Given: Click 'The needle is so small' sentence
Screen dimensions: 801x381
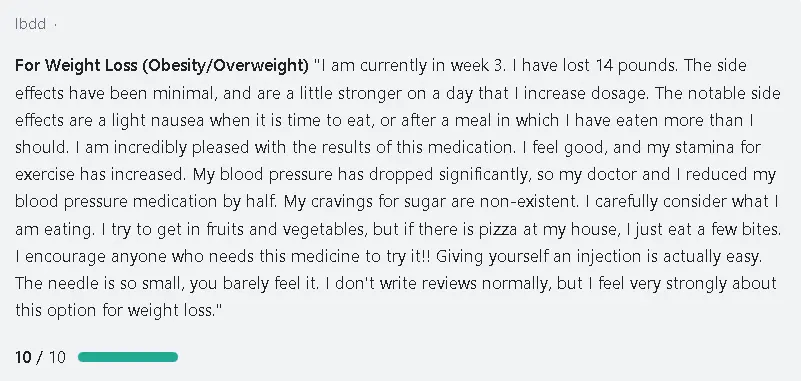Looking at the screenshot, I should coord(100,283).
